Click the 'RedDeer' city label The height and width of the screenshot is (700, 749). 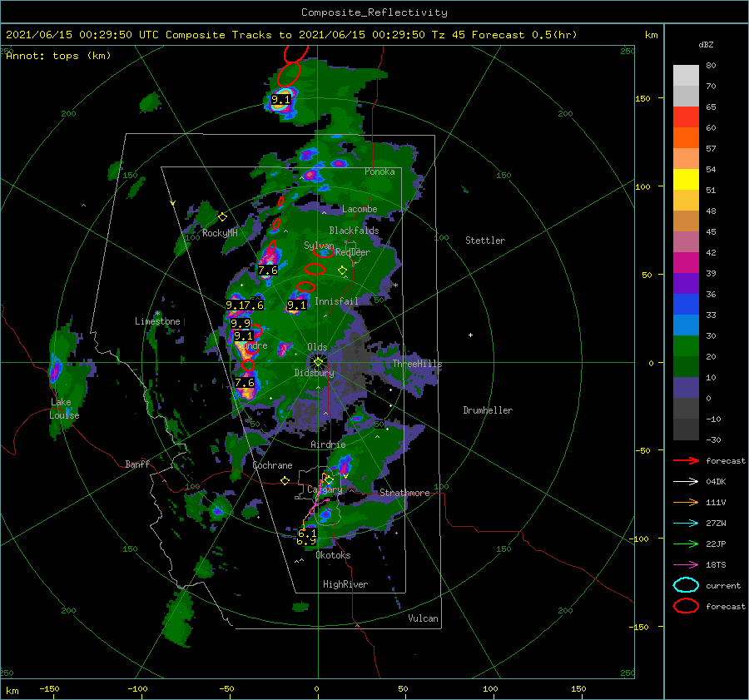click(x=353, y=252)
